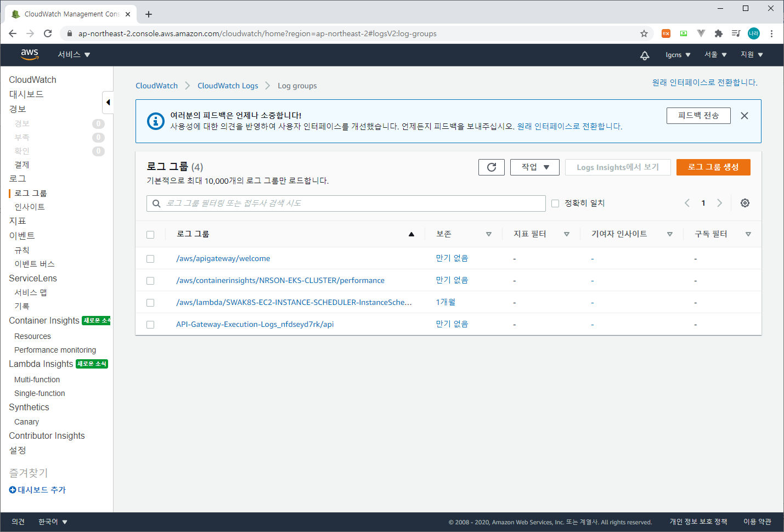Open the 작업 actions dropdown
The image size is (784, 532).
[x=535, y=167]
